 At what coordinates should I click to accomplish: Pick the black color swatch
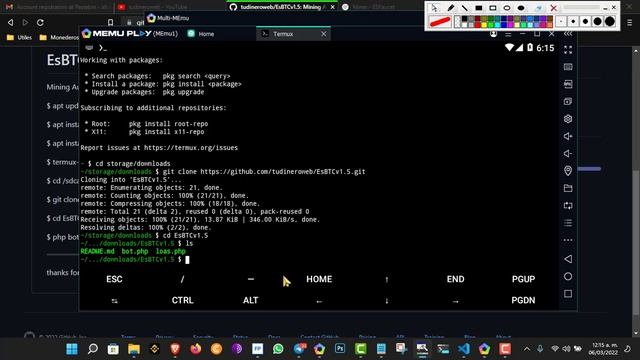tap(464, 19)
